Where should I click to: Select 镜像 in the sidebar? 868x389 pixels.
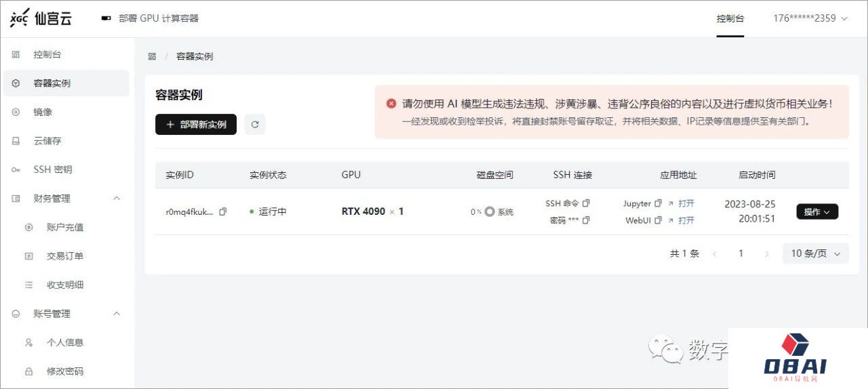(43, 112)
